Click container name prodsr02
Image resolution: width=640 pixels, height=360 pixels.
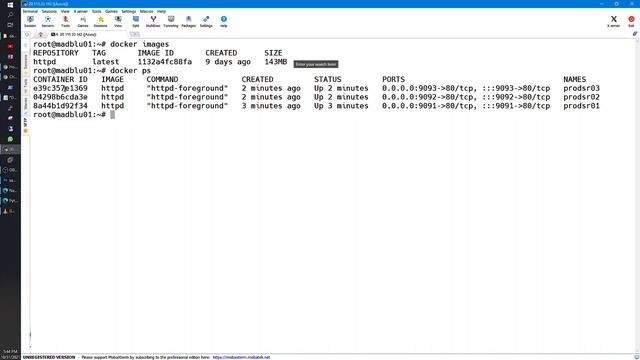[581, 97]
